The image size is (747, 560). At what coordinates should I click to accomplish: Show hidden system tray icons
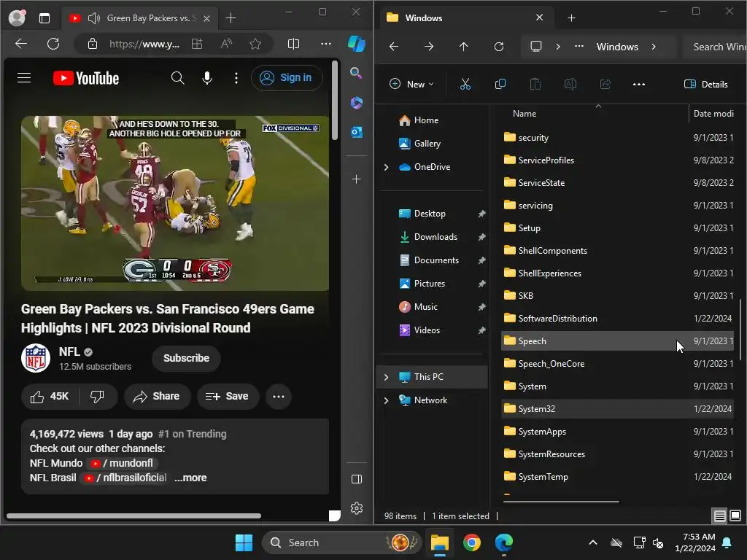tap(592, 542)
